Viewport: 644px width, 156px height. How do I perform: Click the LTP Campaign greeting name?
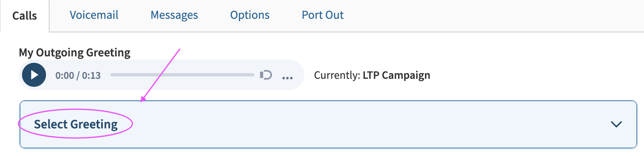point(396,75)
